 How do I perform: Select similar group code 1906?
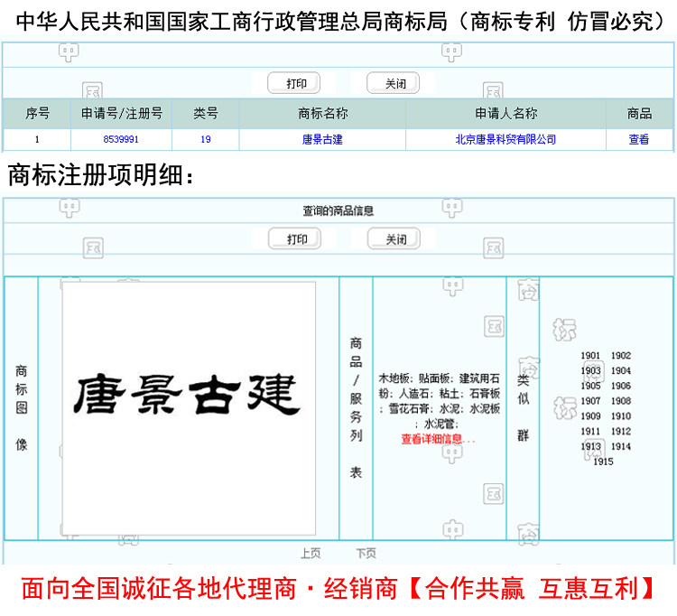coord(621,386)
